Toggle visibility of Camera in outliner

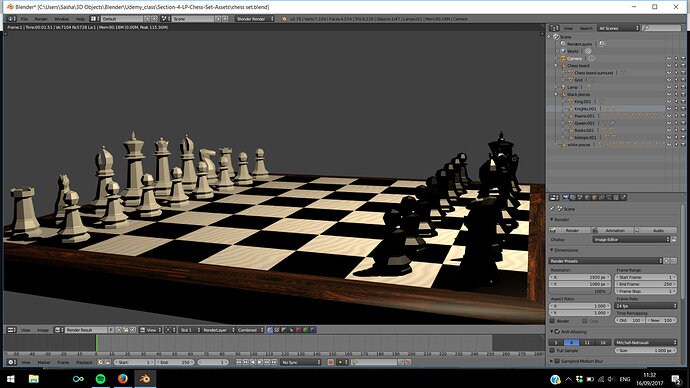point(669,59)
